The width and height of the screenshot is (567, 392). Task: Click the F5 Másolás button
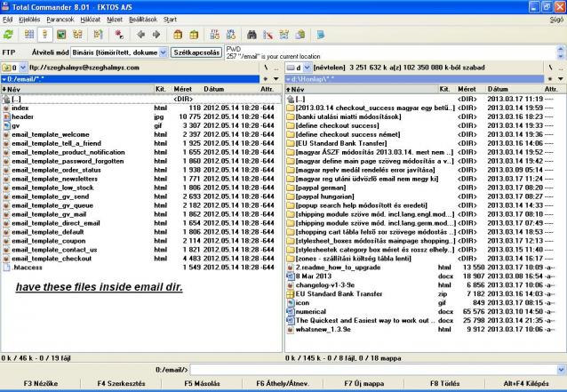pyautogui.click(x=202, y=383)
